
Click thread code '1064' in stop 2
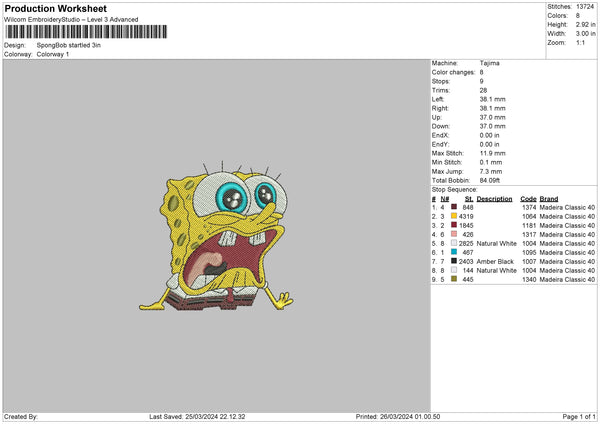[529, 216]
